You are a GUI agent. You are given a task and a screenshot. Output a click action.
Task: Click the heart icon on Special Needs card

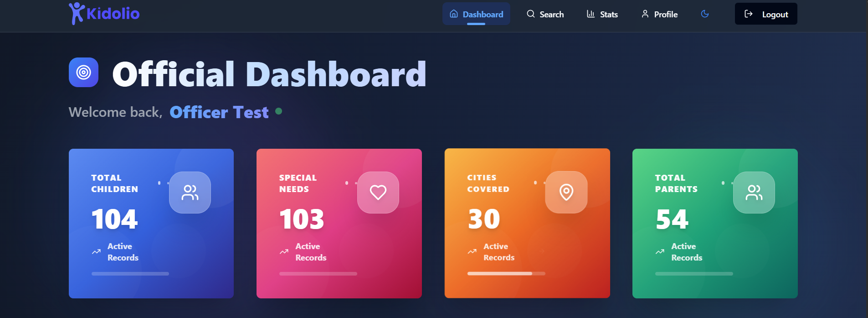point(378,193)
